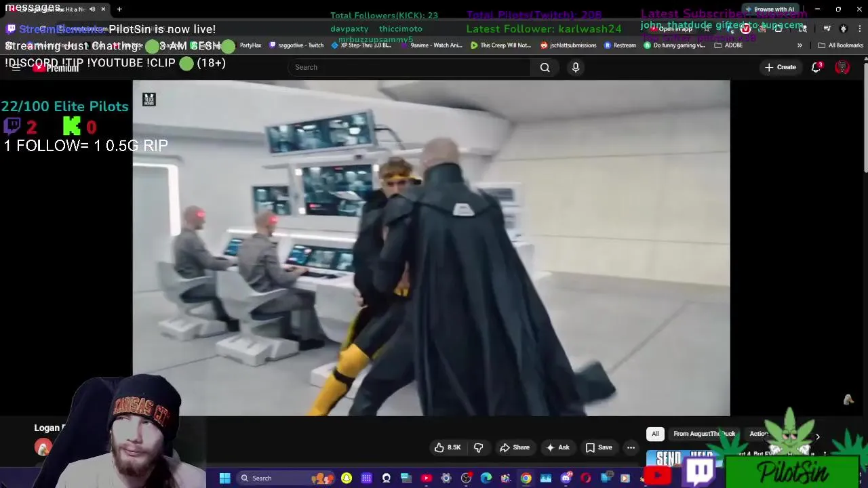Save the video to playlist
This screenshot has width=868, height=488.
pos(599,447)
